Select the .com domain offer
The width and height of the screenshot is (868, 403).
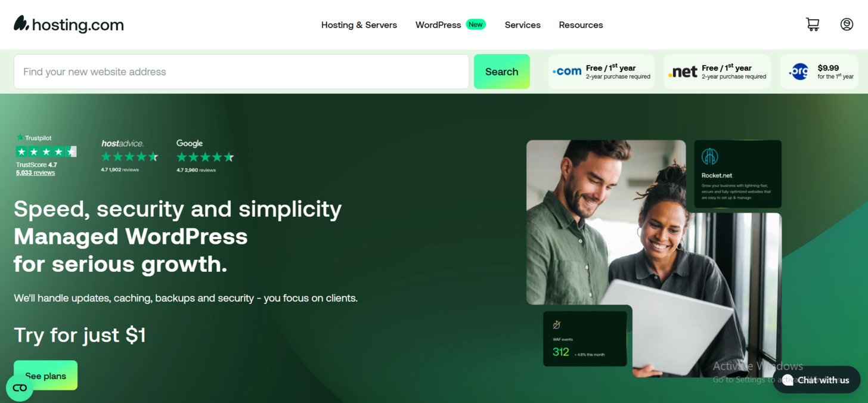click(x=601, y=72)
